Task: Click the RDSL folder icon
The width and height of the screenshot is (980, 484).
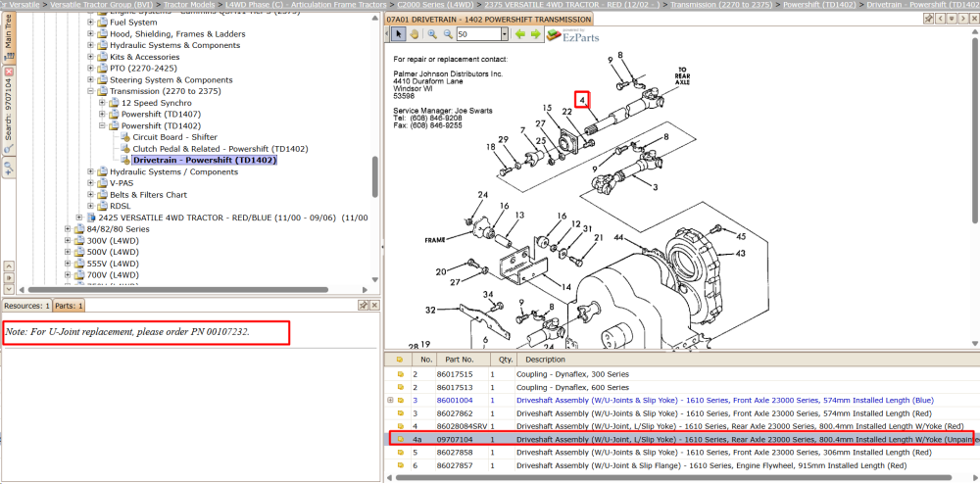Action: (103, 206)
